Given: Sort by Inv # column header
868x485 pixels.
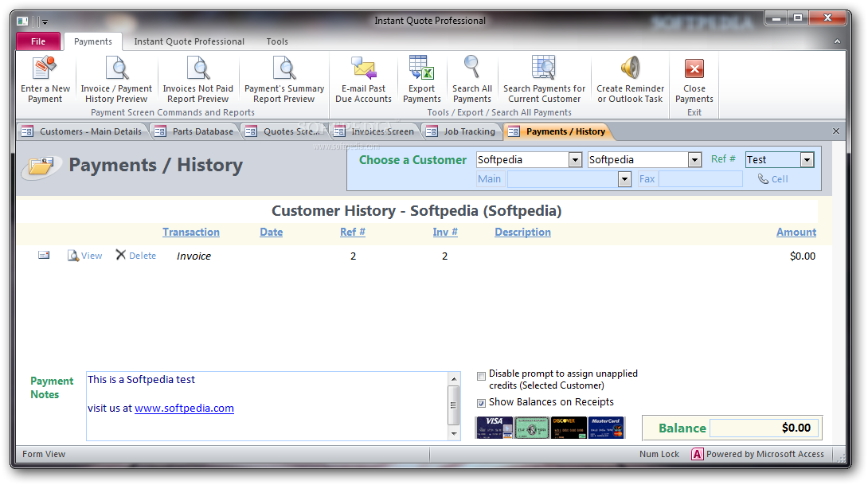Looking at the screenshot, I should 445,232.
